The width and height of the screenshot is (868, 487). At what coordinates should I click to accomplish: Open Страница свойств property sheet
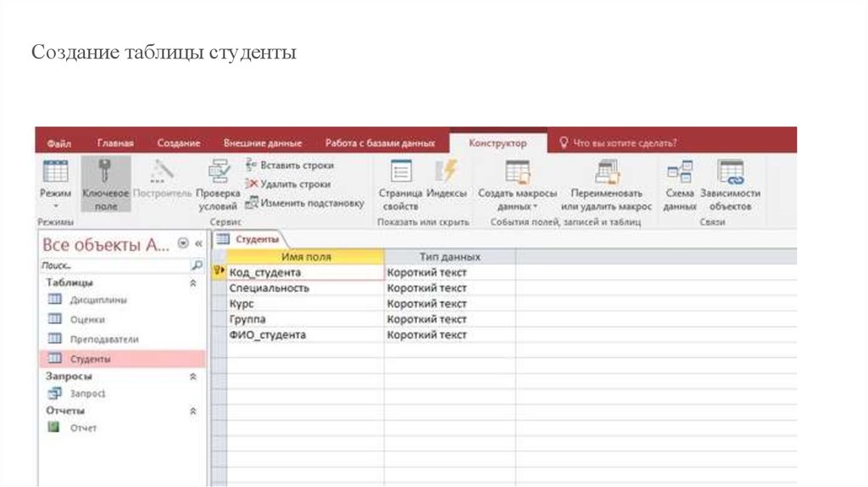pyautogui.click(x=400, y=172)
